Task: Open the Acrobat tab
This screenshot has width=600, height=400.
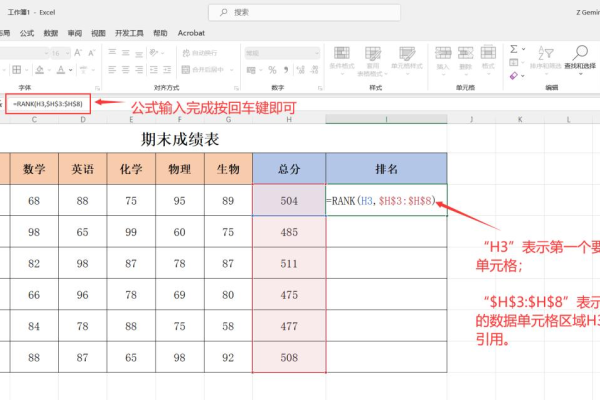Action: (x=191, y=33)
